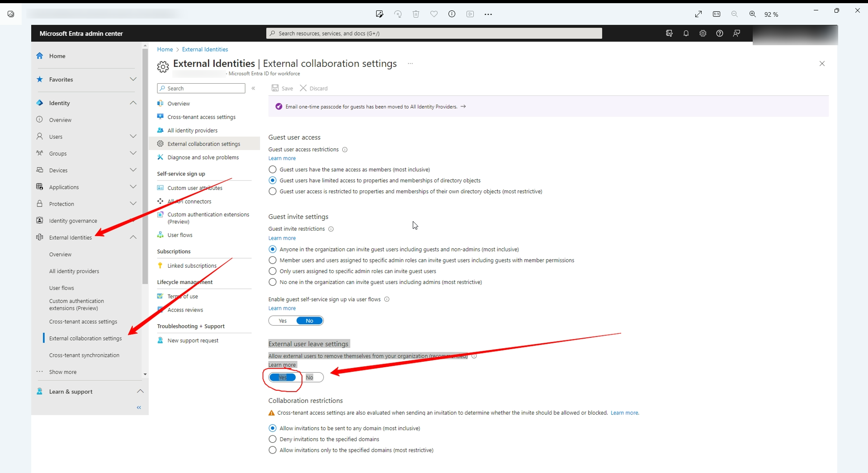
Task: Expand the Users chevron
Action: pyautogui.click(x=133, y=136)
